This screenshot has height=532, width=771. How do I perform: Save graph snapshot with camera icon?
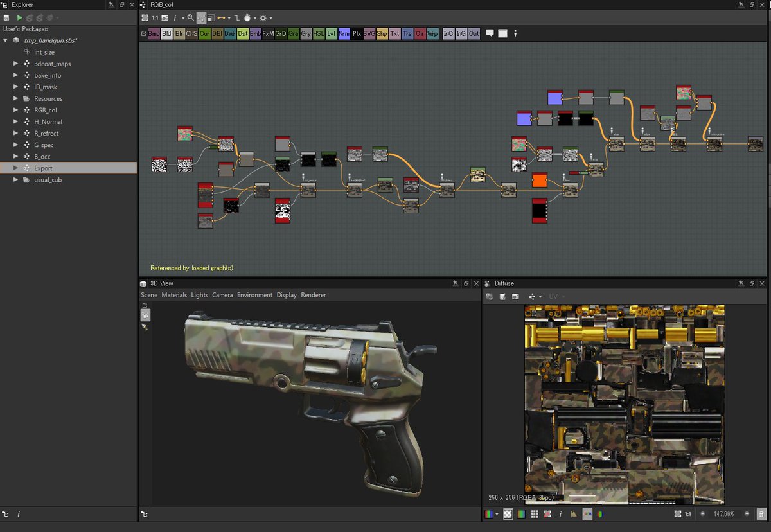[x=165, y=17]
